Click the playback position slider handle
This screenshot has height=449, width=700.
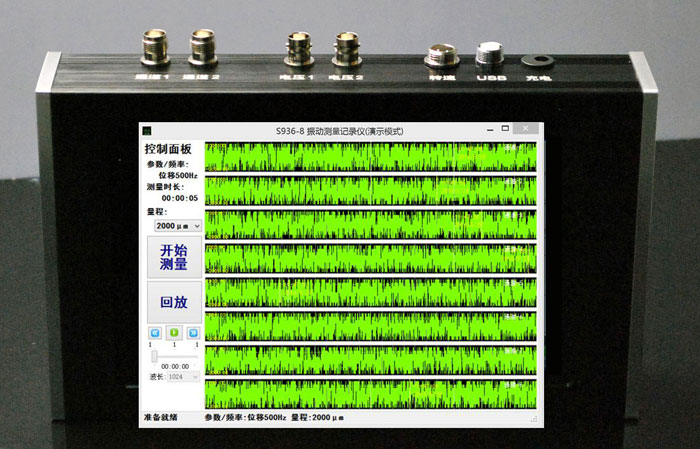pos(154,356)
